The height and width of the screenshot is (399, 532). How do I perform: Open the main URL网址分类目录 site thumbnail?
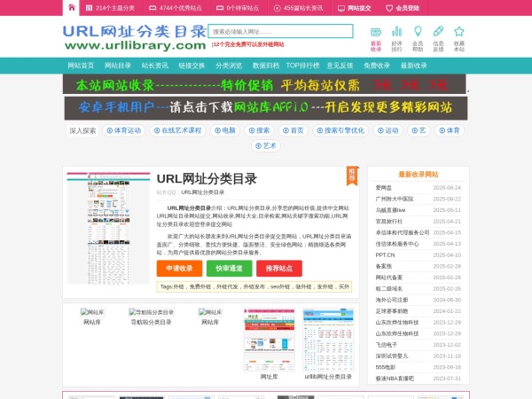coord(108,228)
